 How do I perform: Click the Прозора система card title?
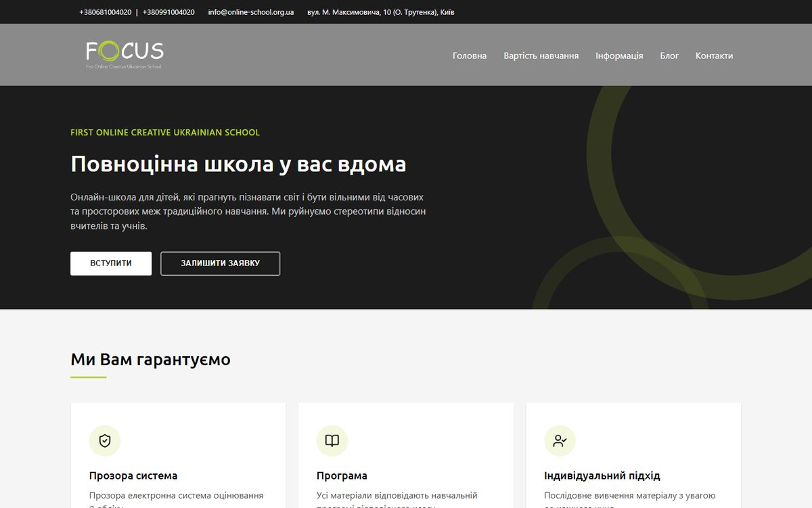coord(133,475)
